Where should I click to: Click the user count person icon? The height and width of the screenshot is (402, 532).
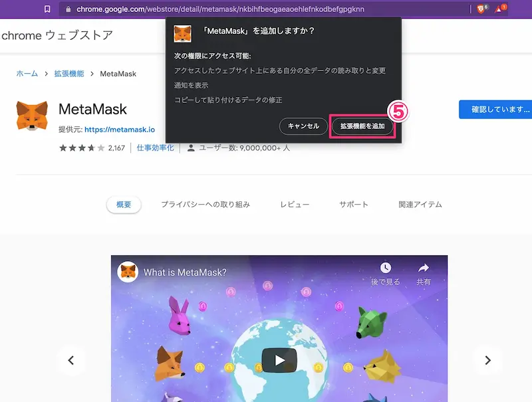[x=191, y=148]
